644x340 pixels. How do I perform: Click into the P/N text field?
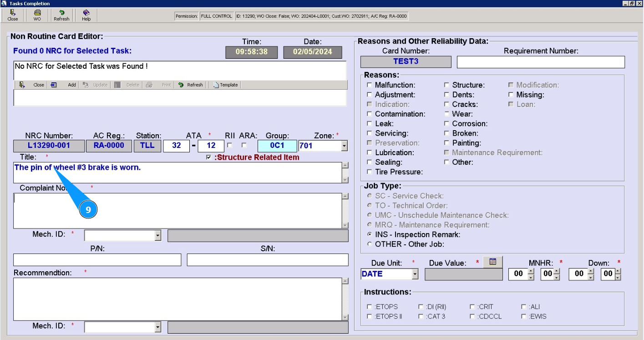coord(97,260)
